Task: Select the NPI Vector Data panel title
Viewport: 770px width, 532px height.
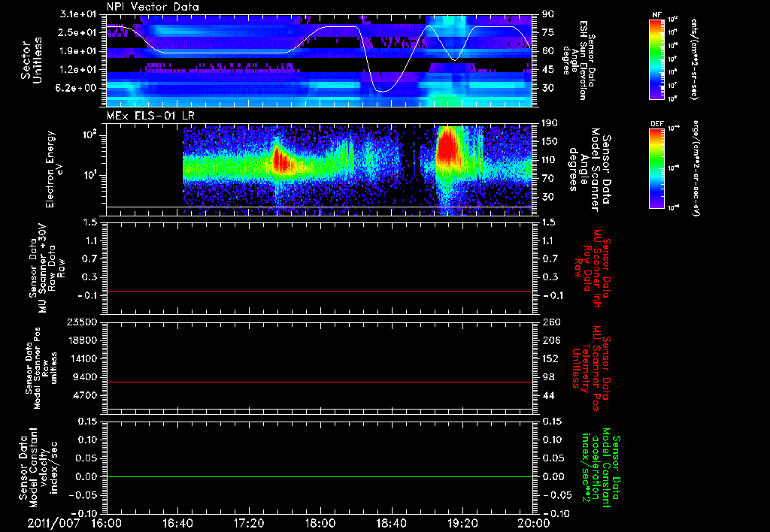Action: pyautogui.click(x=153, y=7)
